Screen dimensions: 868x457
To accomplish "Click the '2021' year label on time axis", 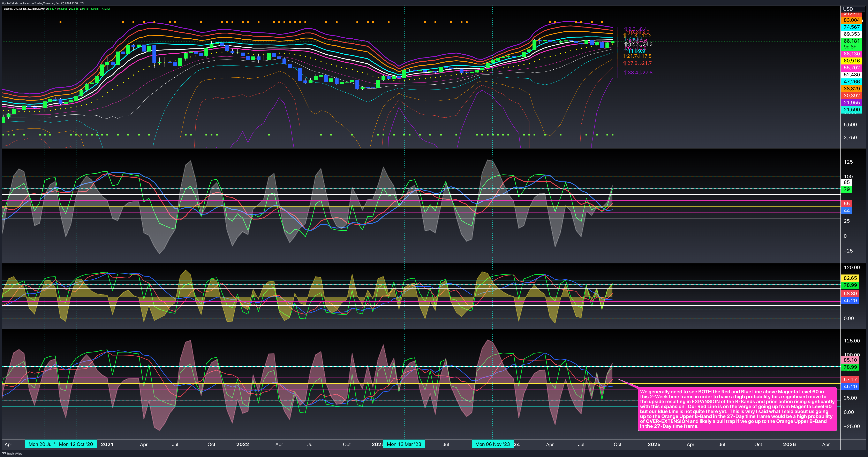I will point(107,444).
